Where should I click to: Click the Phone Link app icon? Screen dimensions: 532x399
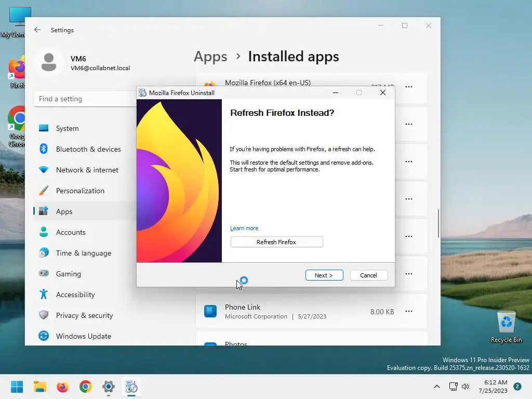(x=210, y=311)
